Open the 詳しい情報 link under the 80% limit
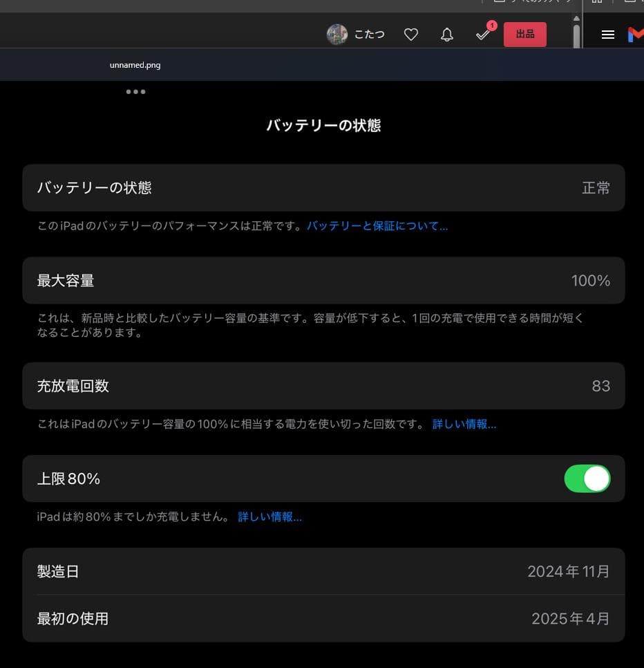The height and width of the screenshot is (668, 644). 269,517
